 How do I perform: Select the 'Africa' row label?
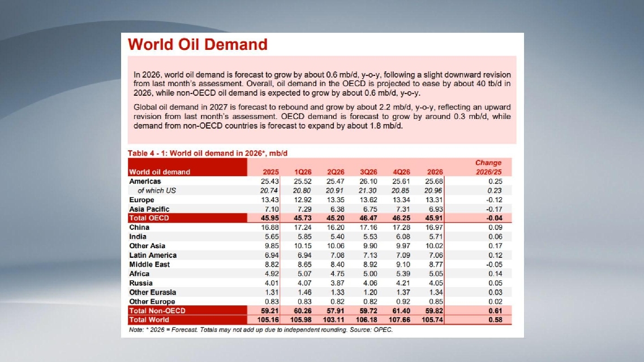pyautogui.click(x=139, y=274)
